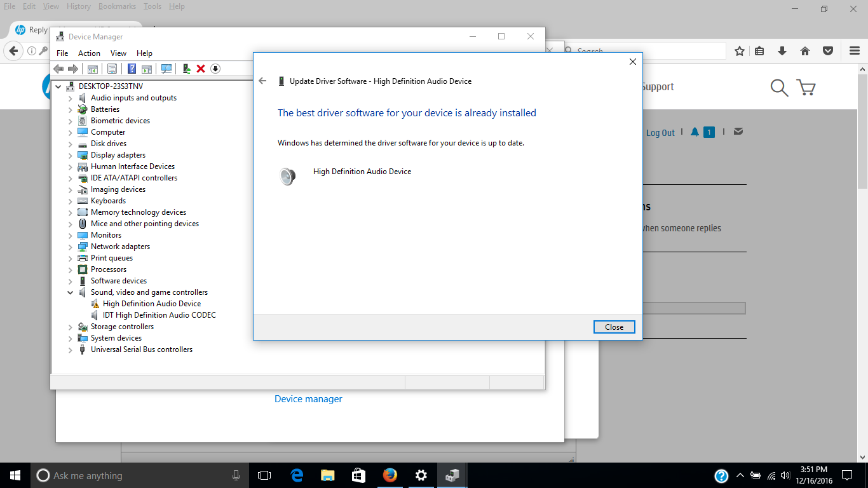This screenshot has width=868, height=488.
Task: Click the back arrow in the Update Driver dialog
Action: 262,81
